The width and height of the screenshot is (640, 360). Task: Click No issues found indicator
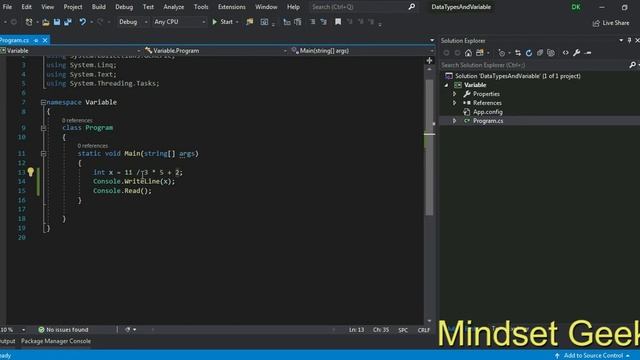click(x=63, y=329)
